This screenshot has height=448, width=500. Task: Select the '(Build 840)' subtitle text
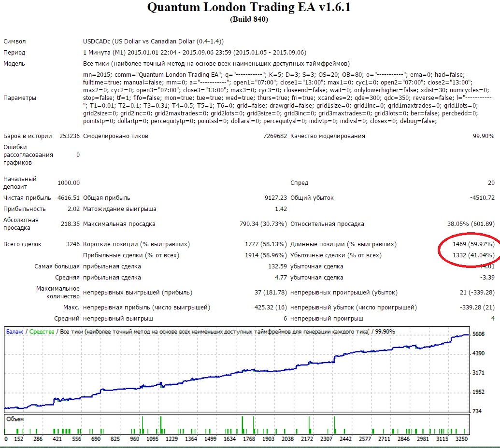249,19
